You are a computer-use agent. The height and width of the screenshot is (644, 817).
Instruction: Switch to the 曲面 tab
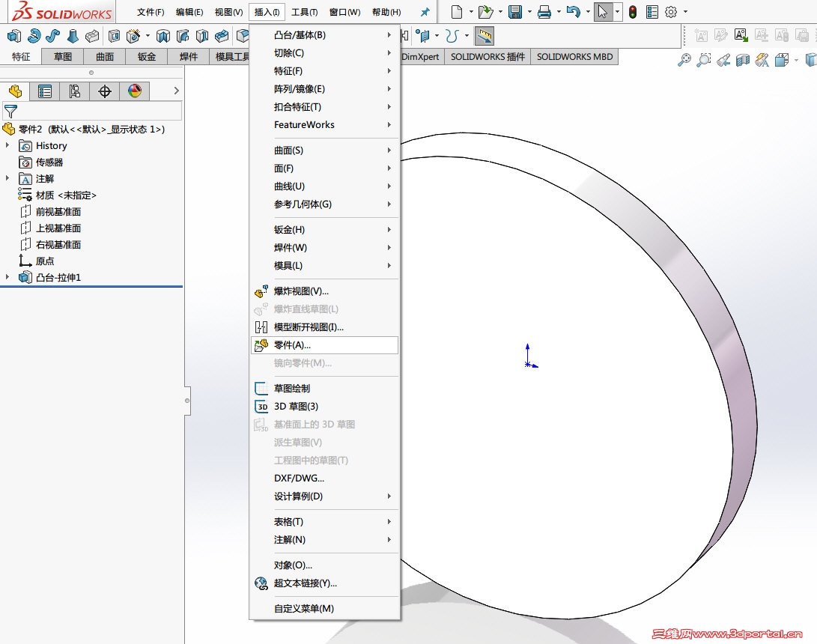tap(104, 57)
